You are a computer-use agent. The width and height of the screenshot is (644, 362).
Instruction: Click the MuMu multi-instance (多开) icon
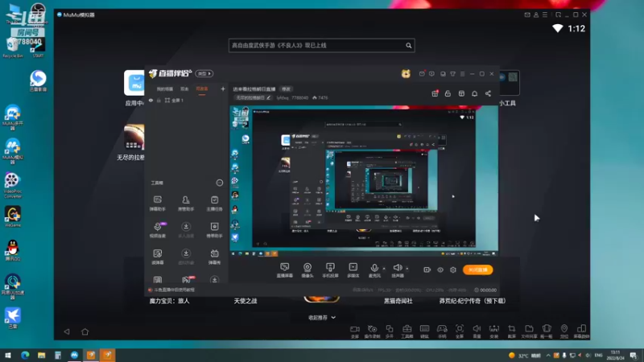tap(390, 329)
